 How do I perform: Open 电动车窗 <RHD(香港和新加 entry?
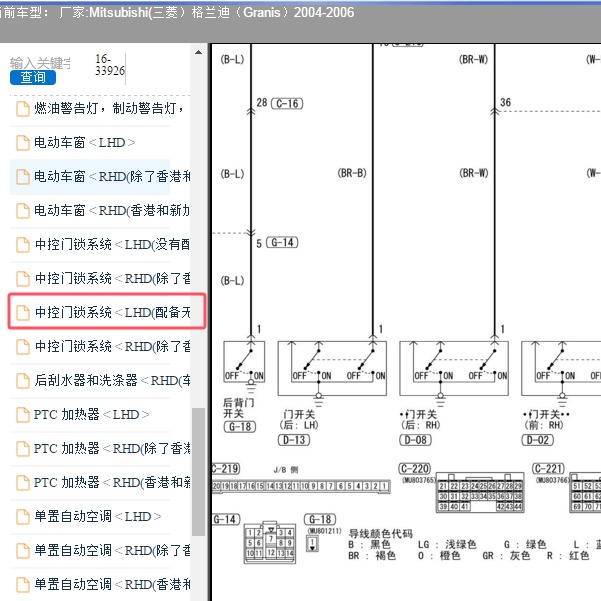point(111,210)
